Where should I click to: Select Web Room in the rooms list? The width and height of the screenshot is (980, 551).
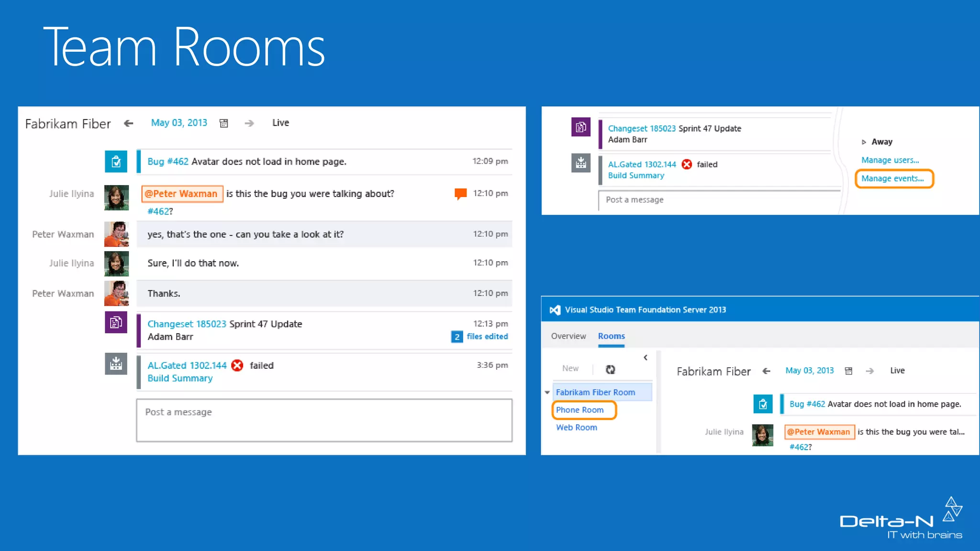click(576, 428)
